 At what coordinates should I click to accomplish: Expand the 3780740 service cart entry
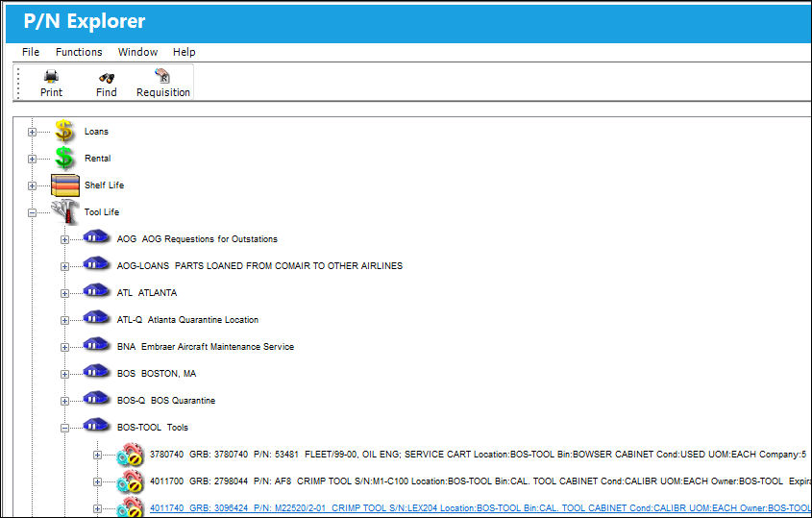click(x=97, y=456)
